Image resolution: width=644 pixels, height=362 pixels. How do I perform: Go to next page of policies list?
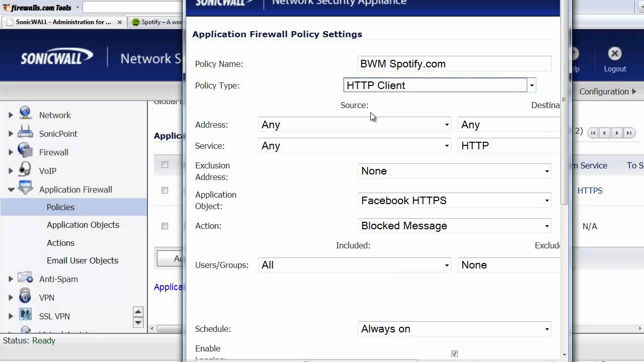click(x=617, y=133)
